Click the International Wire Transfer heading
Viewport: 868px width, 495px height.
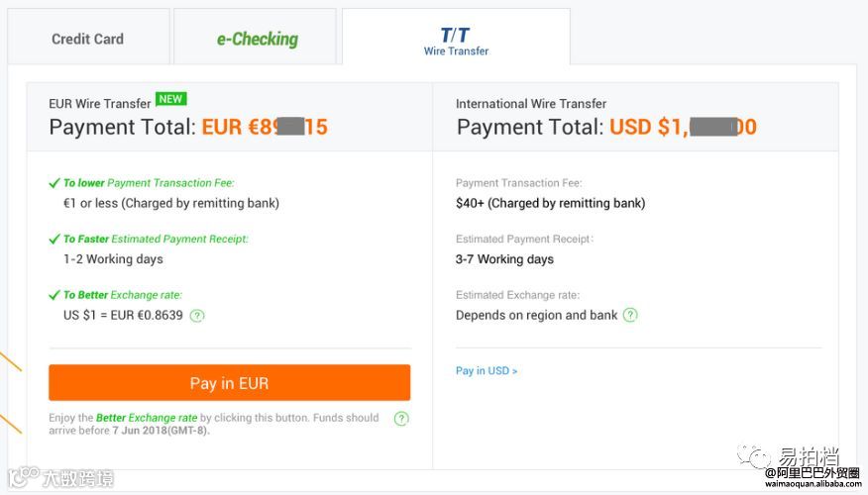(x=531, y=103)
